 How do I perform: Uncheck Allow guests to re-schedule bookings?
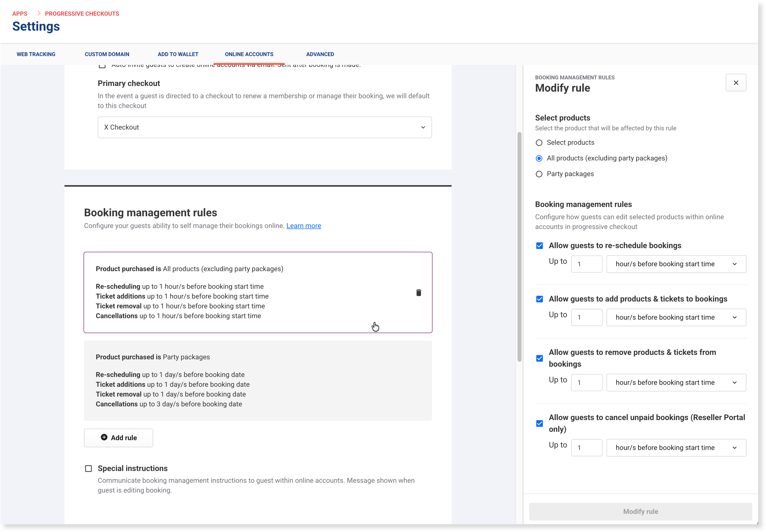pyautogui.click(x=539, y=246)
